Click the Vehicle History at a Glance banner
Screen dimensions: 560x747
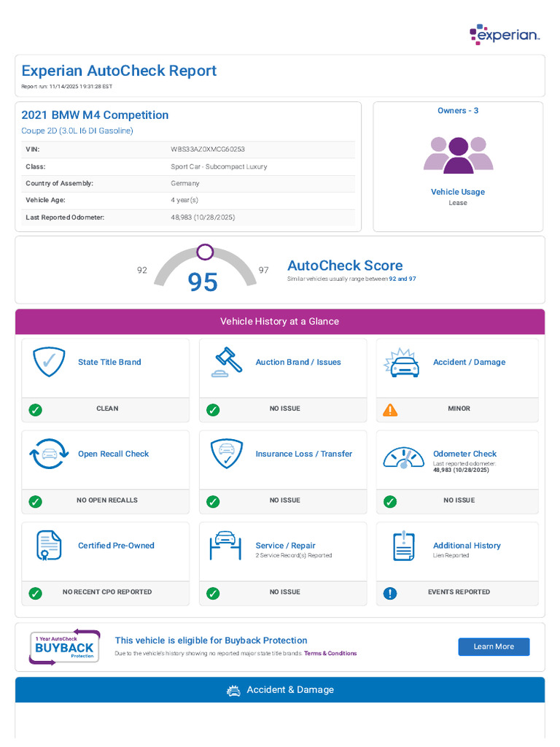pos(280,322)
